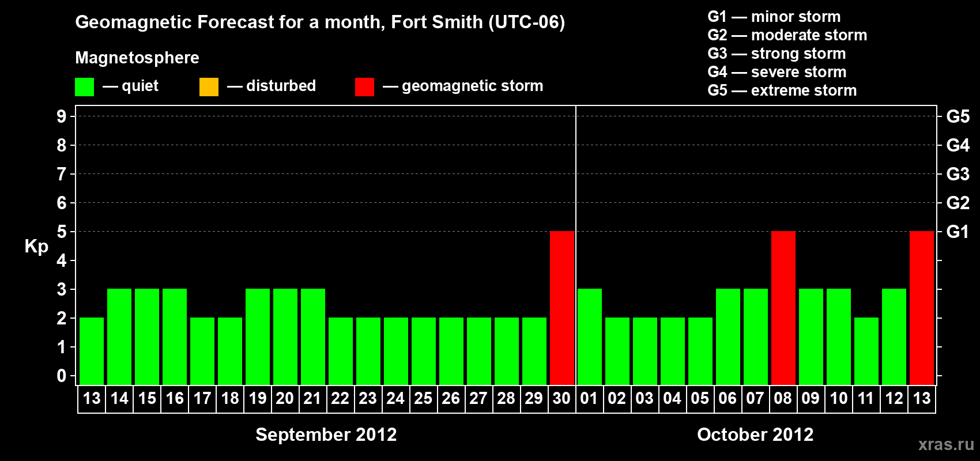Select the green bar for September 14

click(119, 337)
